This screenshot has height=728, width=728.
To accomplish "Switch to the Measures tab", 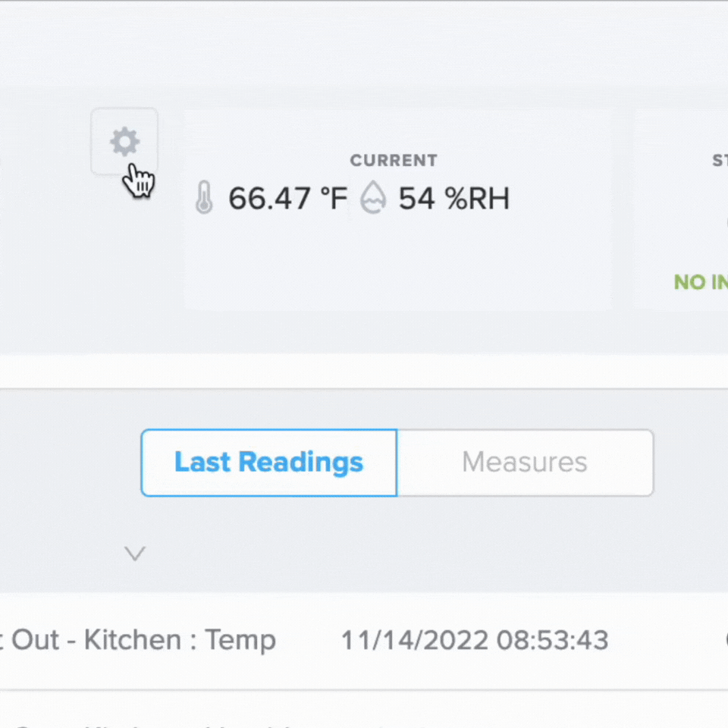I will click(x=525, y=463).
